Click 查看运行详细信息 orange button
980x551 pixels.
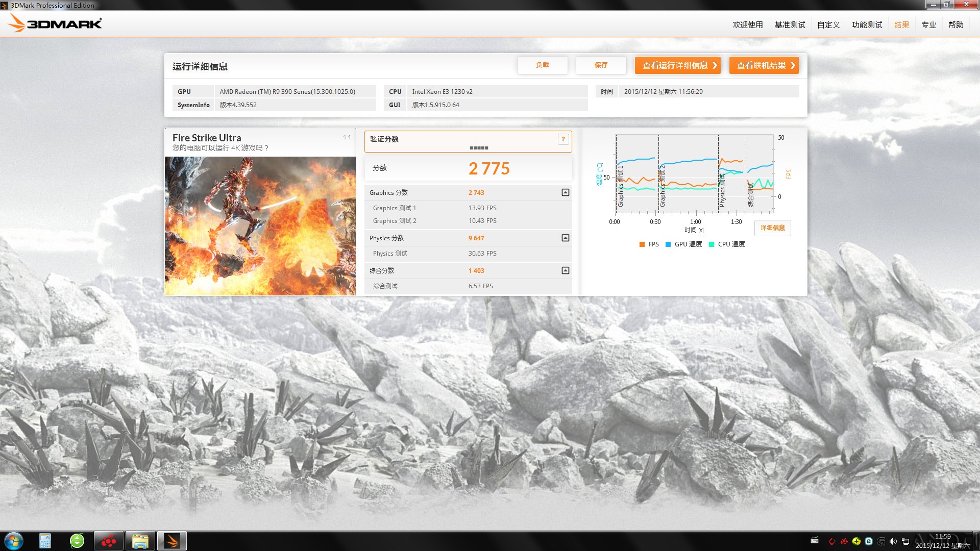(677, 65)
